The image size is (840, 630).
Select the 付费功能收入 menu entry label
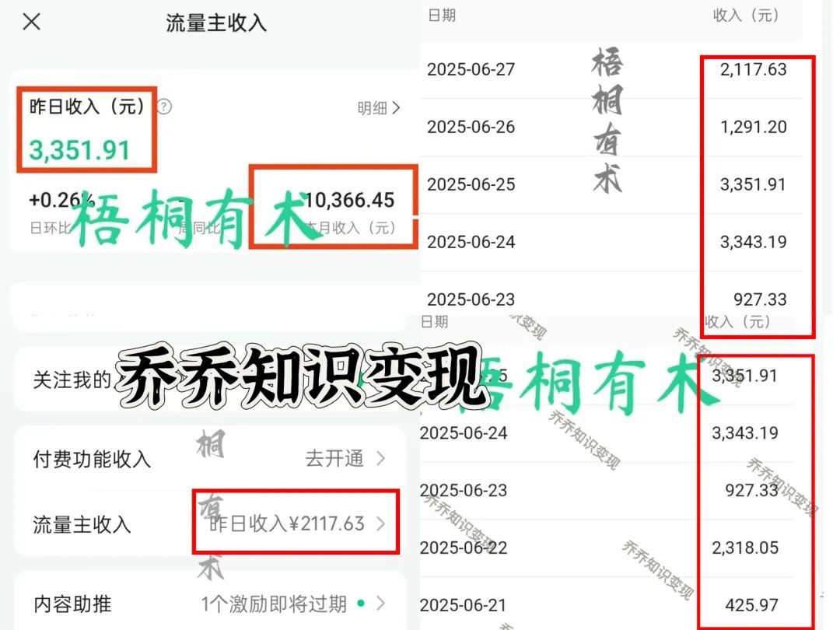click(92, 459)
